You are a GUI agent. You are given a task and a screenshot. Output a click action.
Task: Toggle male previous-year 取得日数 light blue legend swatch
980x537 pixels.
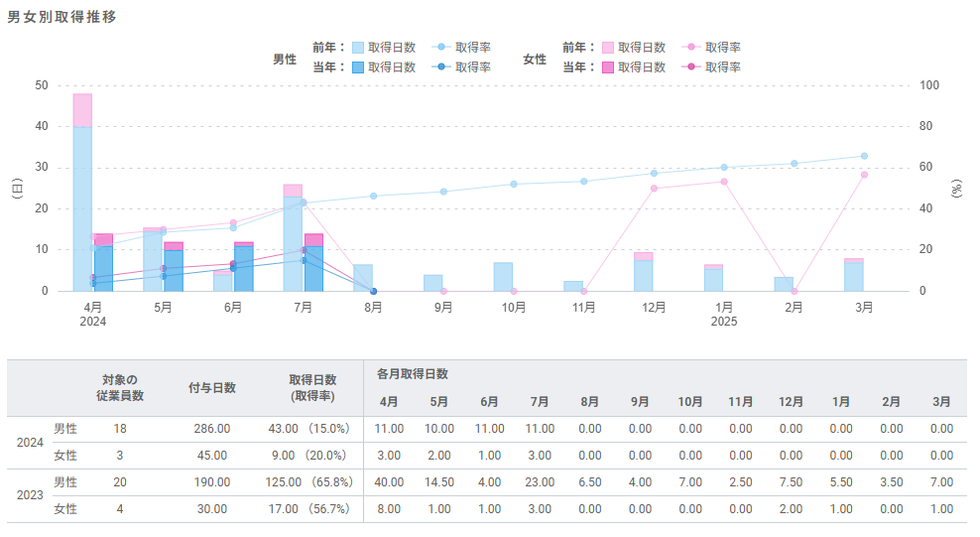(357, 47)
